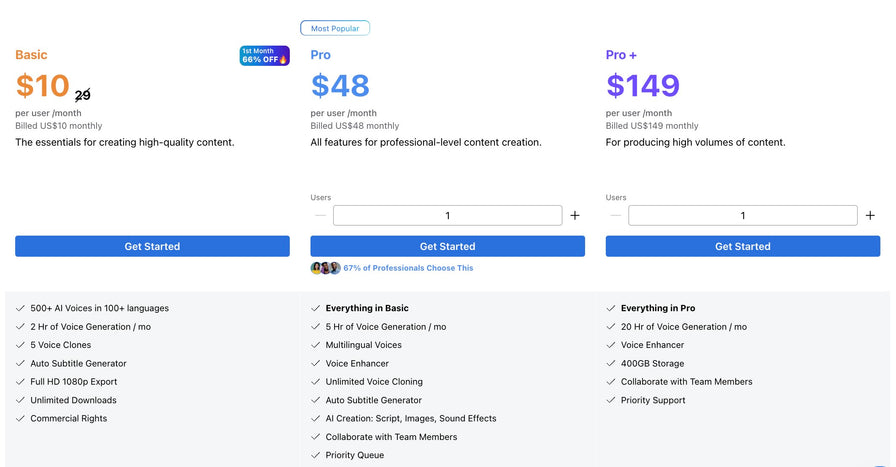Click checkmark beside 400GB Storage
Screen dimensions: 896x467
(611, 363)
